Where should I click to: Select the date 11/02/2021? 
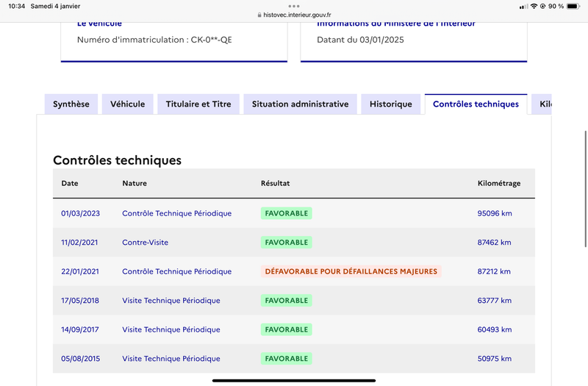[x=79, y=243]
